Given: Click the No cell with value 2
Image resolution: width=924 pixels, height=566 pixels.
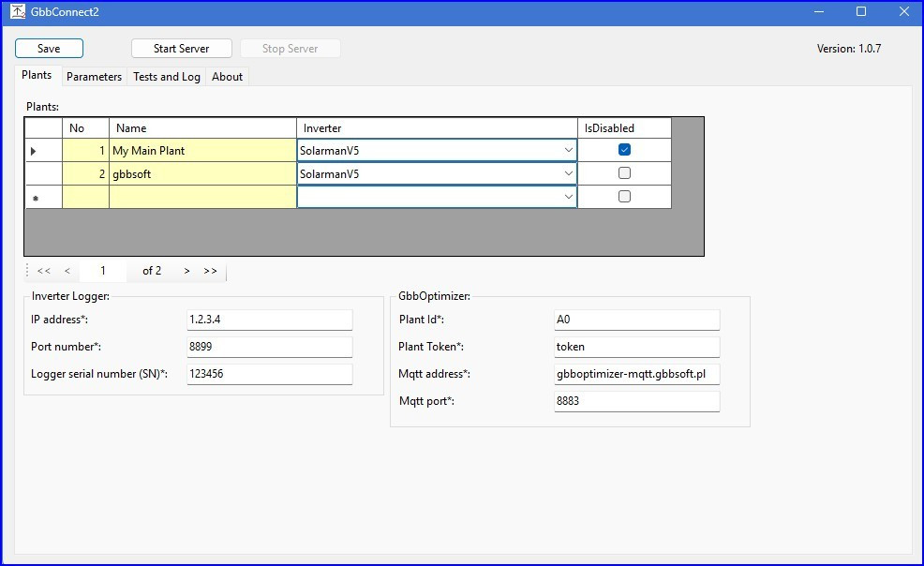Looking at the screenshot, I should click(x=85, y=173).
